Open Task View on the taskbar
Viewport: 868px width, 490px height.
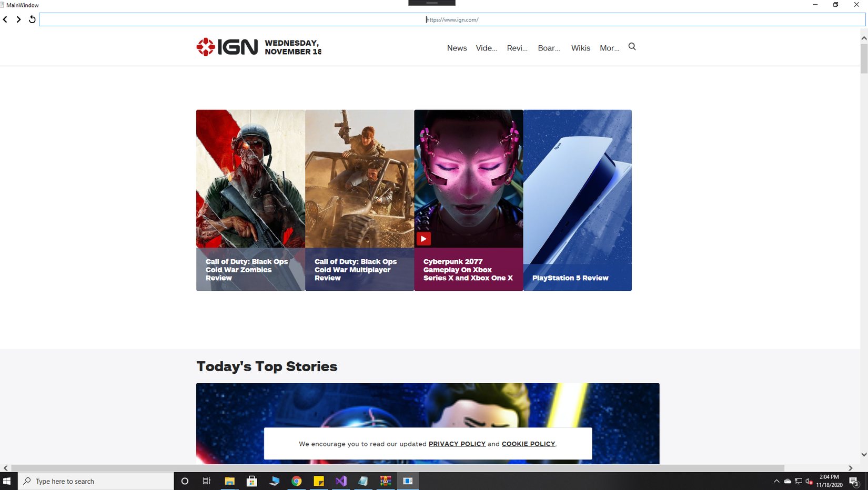point(207,481)
